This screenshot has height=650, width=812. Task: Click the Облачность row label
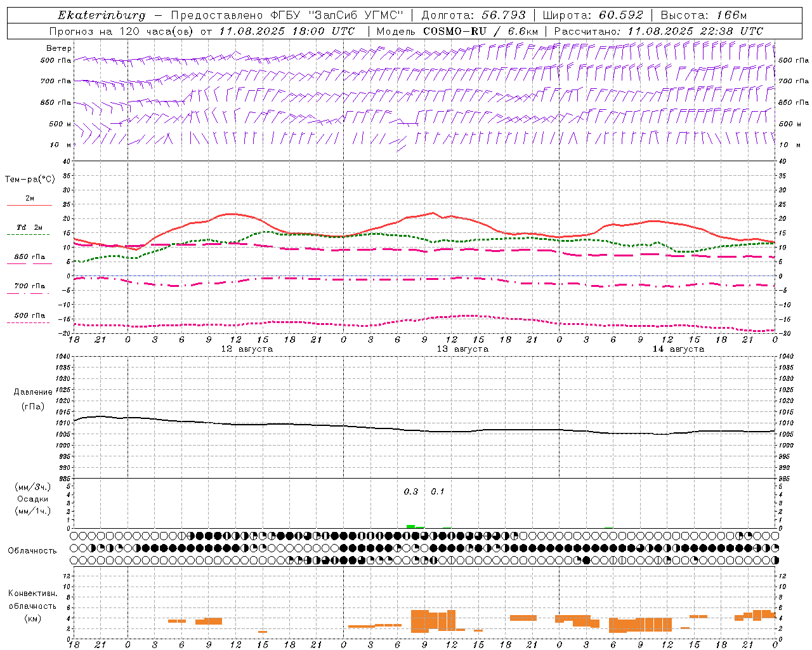pos(32,551)
